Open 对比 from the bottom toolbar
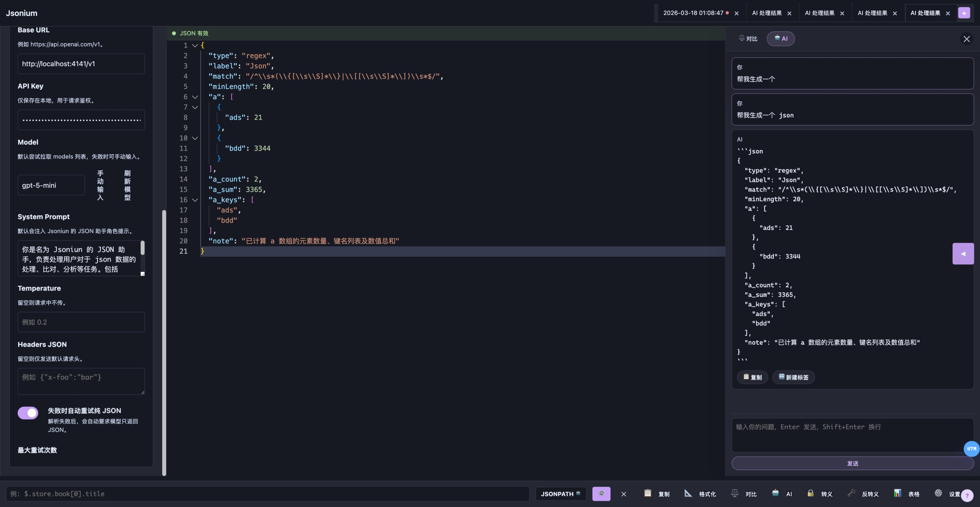This screenshot has height=507, width=980. (x=744, y=494)
